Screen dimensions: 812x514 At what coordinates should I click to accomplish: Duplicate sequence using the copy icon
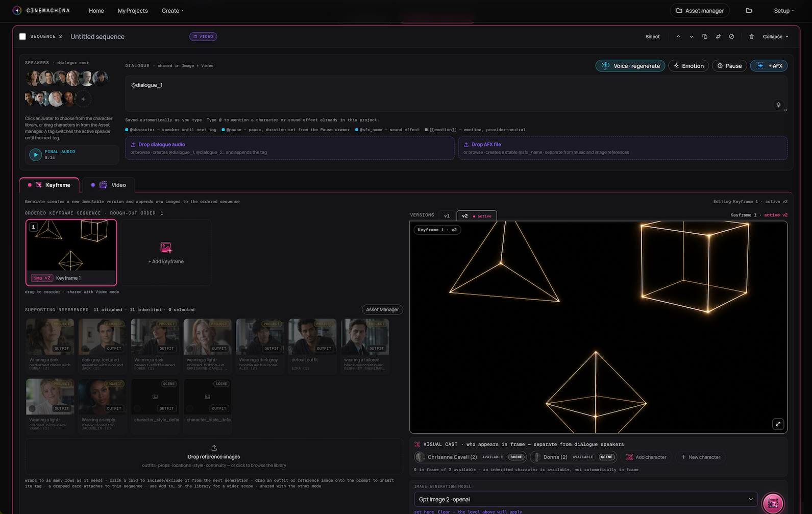[x=705, y=37]
